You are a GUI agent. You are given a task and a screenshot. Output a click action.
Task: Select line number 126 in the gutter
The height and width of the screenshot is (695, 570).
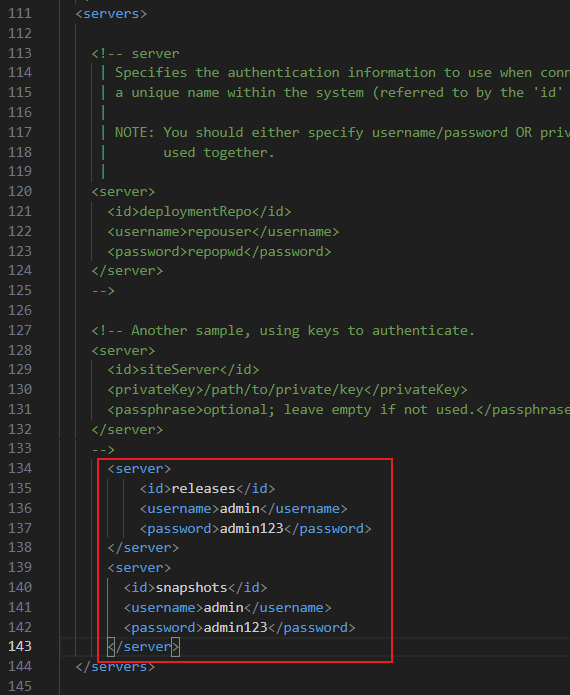pyautogui.click(x=20, y=311)
